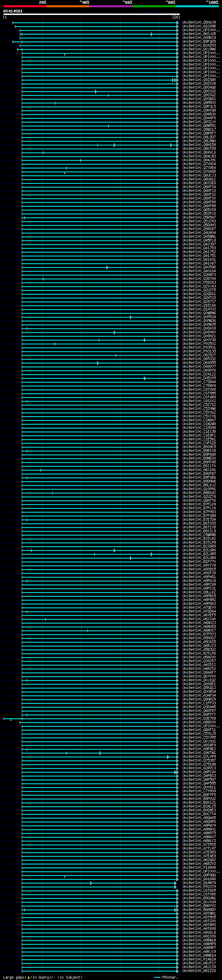This screenshot has width=222, height=980.
Task: Select hit label UniRef100_Q84VL6
Action: click(x=199, y=153)
